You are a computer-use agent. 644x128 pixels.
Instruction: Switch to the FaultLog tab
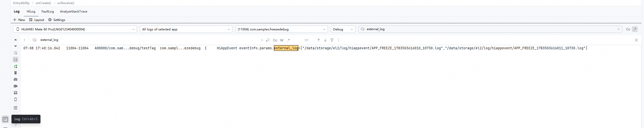pyautogui.click(x=48, y=11)
